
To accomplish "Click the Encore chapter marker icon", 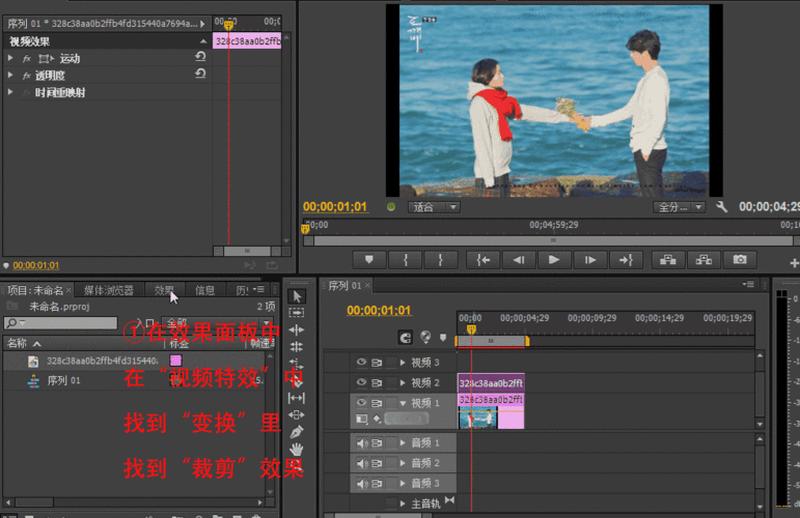I will pos(426,337).
